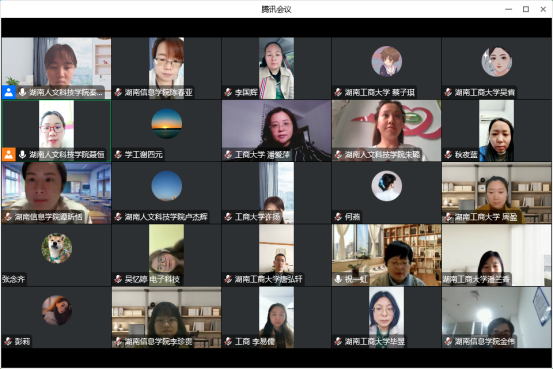Click the illustrated woman avatar of 吴睿

coord(497,61)
